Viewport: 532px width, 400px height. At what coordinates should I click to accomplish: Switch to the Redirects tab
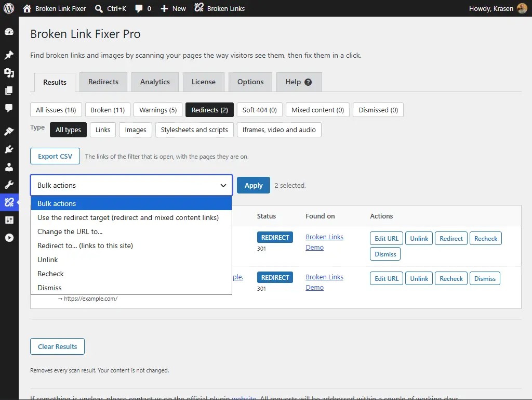click(x=103, y=82)
